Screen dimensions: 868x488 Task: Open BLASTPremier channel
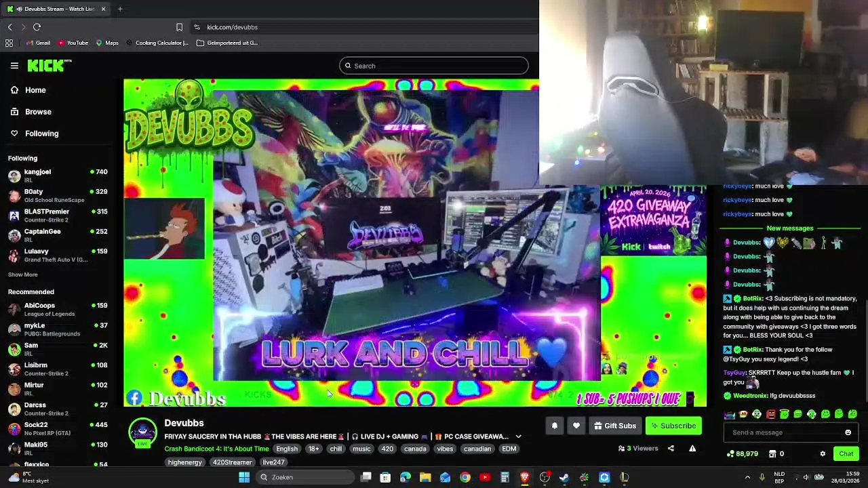[58, 216]
